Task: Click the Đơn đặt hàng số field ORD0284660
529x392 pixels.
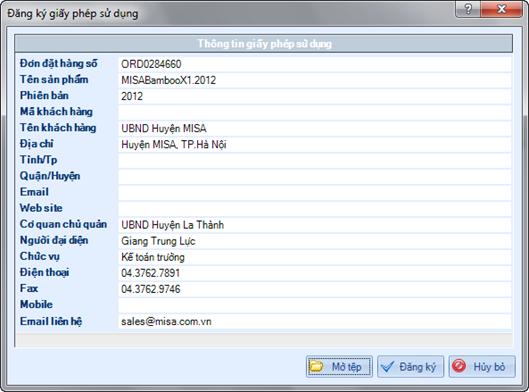Action: (x=315, y=64)
